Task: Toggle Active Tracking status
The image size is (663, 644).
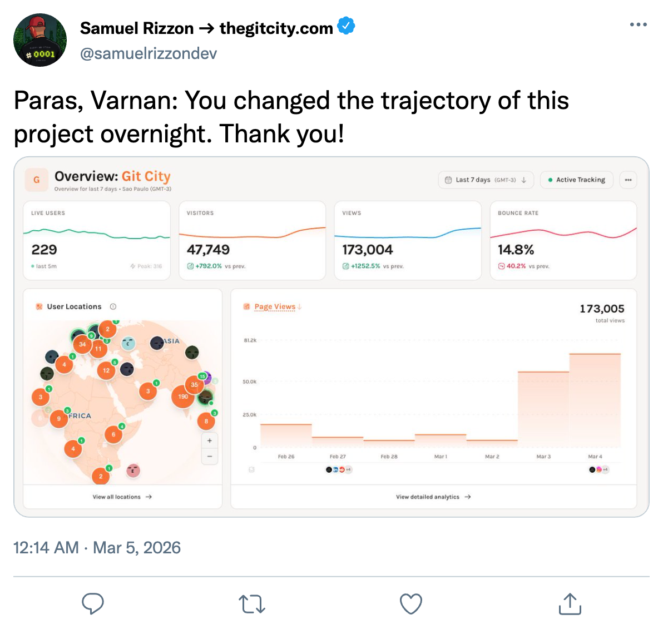Action: click(x=576, y=180)
